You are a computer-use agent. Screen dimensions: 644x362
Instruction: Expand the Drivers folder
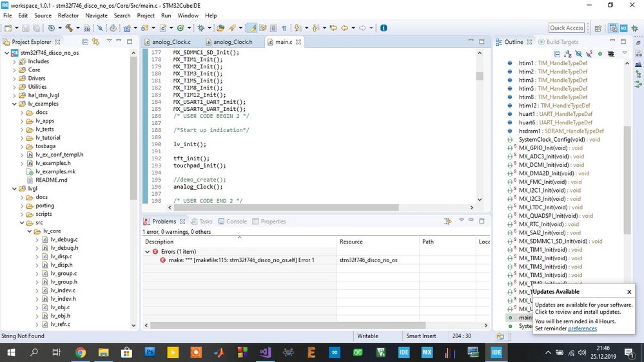pyautogui.click(x=14, y=79)
